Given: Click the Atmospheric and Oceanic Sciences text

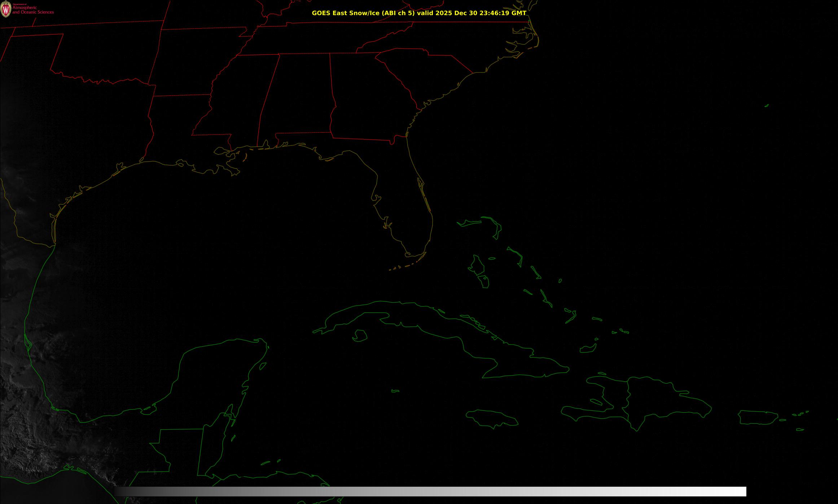Looking at the screenshot, I should coord(33,10).
